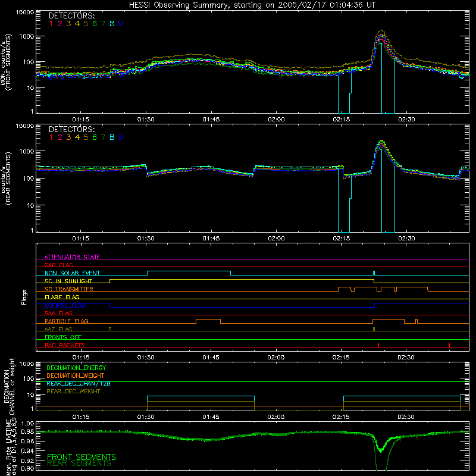The image size is (476, 476).
Task: Click olive detector 5 in the front segments legend
Action: coord(86,23)
